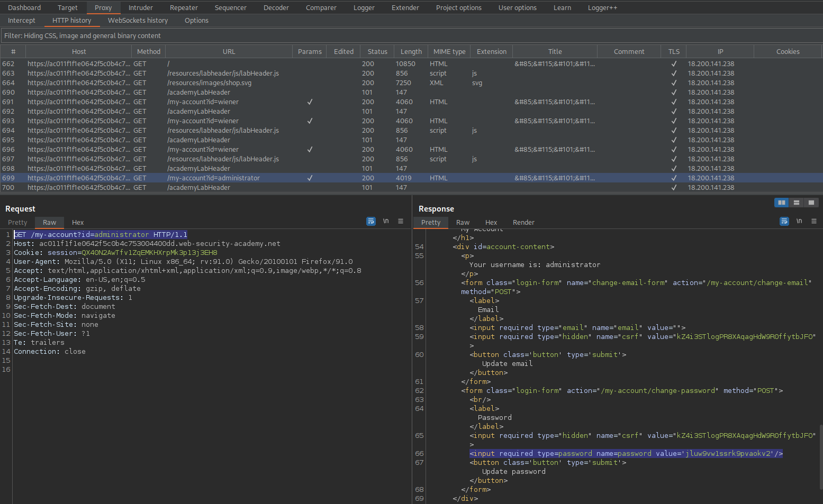This screenshot has width=823, height=504.
Task: Sort history by Edited column
Action: [343, 51]
